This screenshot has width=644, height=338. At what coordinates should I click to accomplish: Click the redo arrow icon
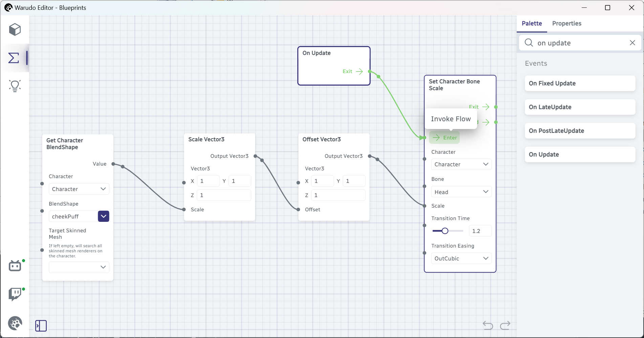pyautogui.click(x=505, y=325)
